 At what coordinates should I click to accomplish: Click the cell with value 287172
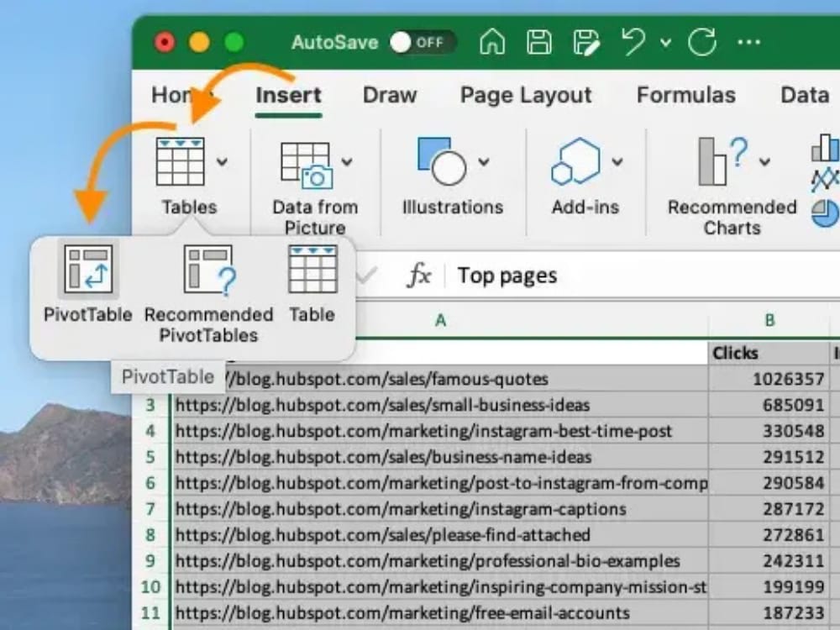tap(769, 509)
